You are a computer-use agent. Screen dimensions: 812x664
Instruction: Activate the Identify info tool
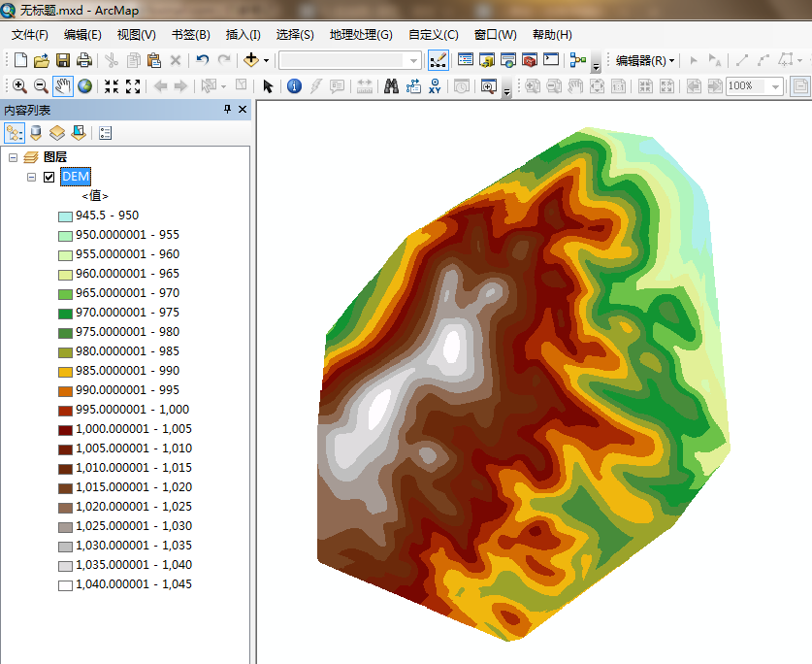(294, 86)
